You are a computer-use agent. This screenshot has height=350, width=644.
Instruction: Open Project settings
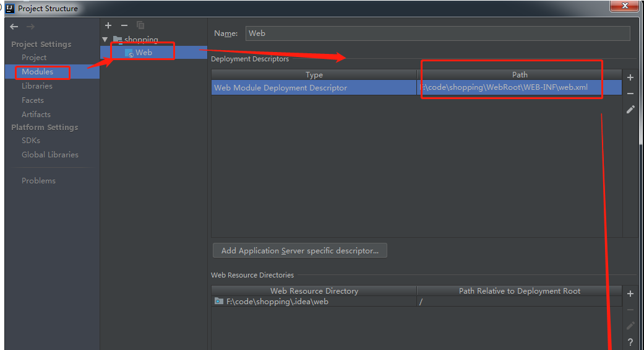coord(33,58)
